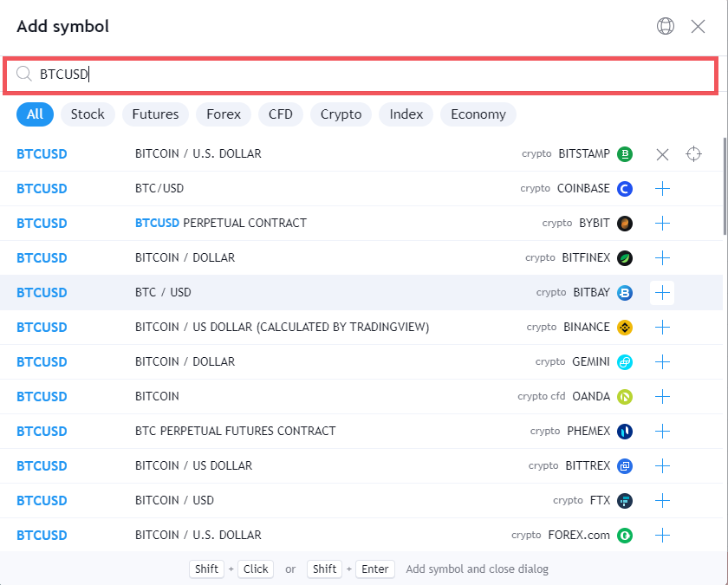Add BTCUSD from BINANCE

tap(662, 328)
